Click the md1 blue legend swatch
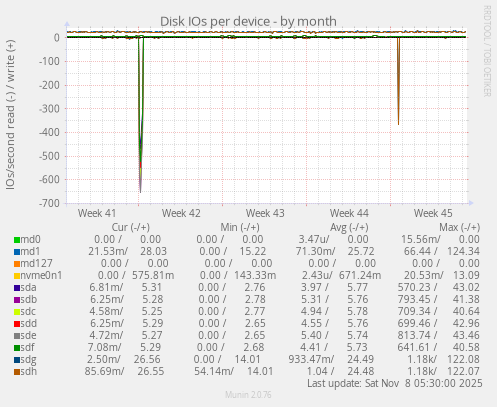 click(17, 252)
